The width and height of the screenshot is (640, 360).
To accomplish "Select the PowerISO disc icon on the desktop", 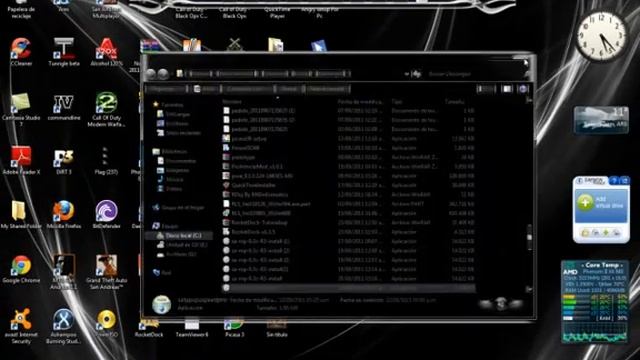I will (106, 323).
